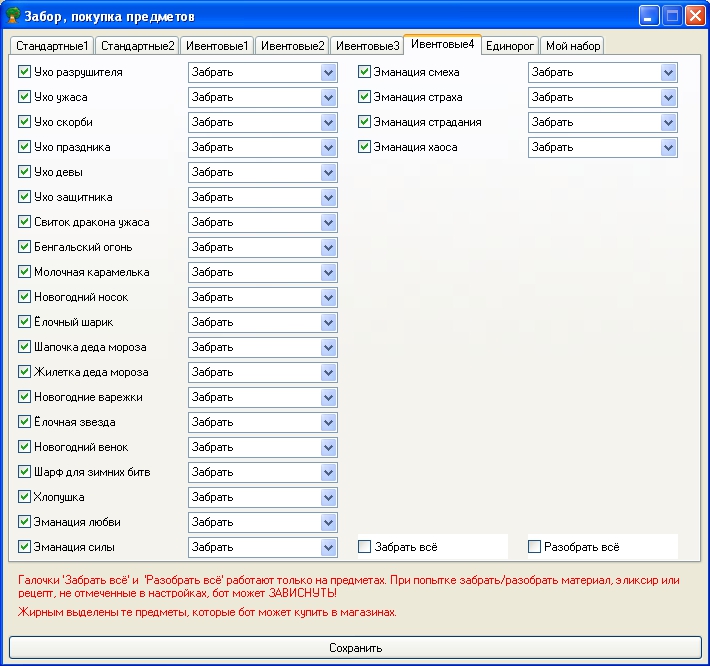The height and width of the screenshot is (666, 710).
Task: Click the Молочная карамелька item label
Action: tap(91, 272)
